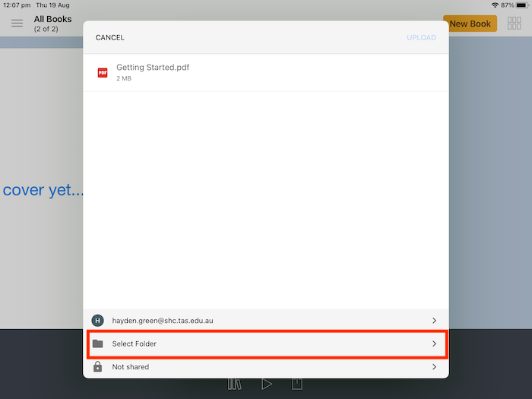Expand account chevron for hayden.green
The width and height of the screenshot is (532, 399).
pyautogui.click(x=434, y=321)
